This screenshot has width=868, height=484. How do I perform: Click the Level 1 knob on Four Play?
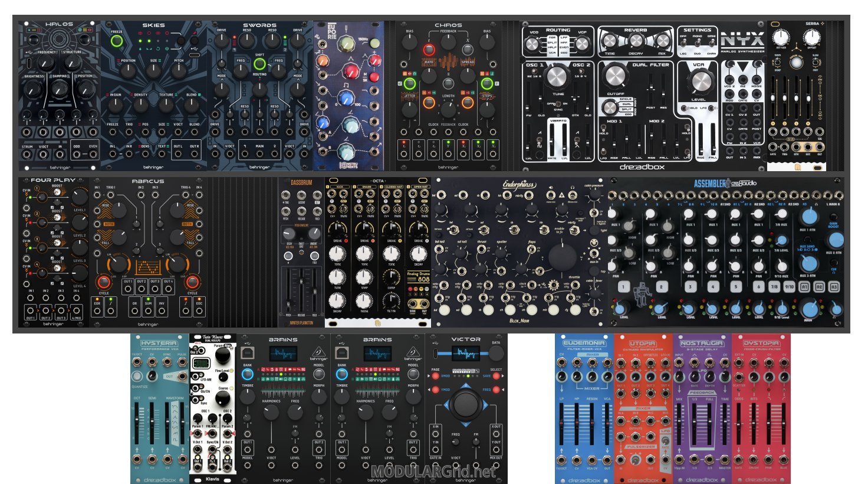78,198
